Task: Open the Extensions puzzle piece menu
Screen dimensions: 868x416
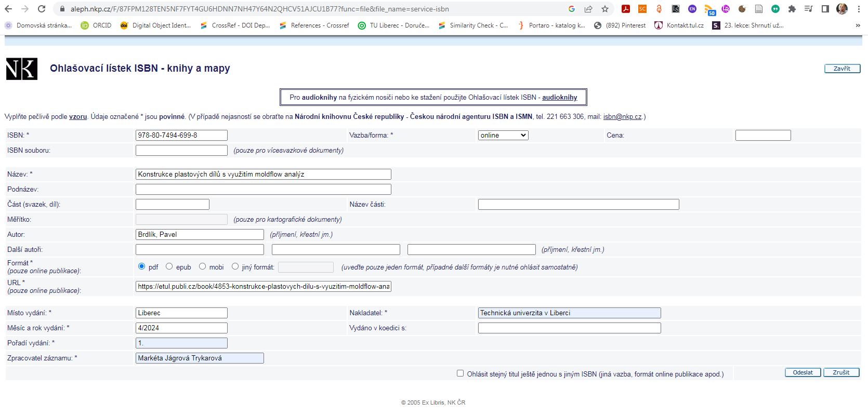Action: (x=792, y=9)
